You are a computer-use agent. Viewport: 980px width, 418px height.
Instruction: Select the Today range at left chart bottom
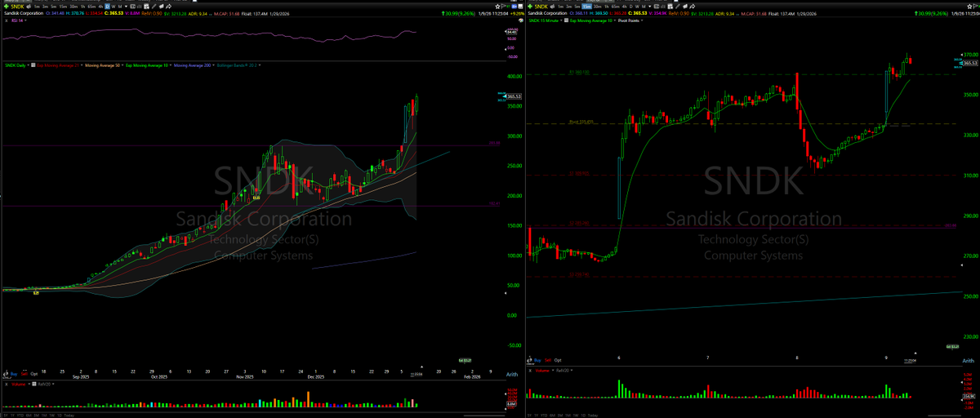69,415
